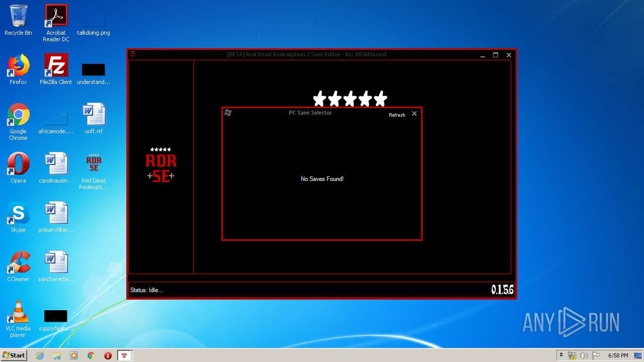Image resolution: width=644 pixels, height=362 pixels.
Task: Open Opera from the taskbar
Action: [x=108, y=355]
